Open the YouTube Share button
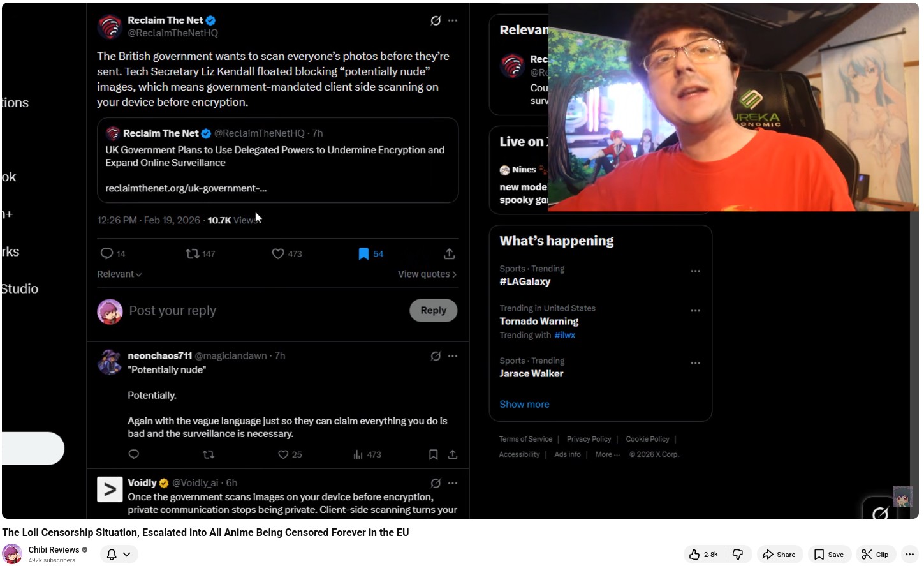This screenshot has height=566, width=924. coord(779,555)
